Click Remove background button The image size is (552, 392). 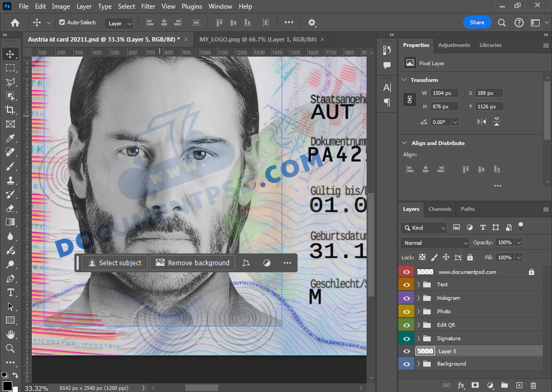tap(192, 263)
